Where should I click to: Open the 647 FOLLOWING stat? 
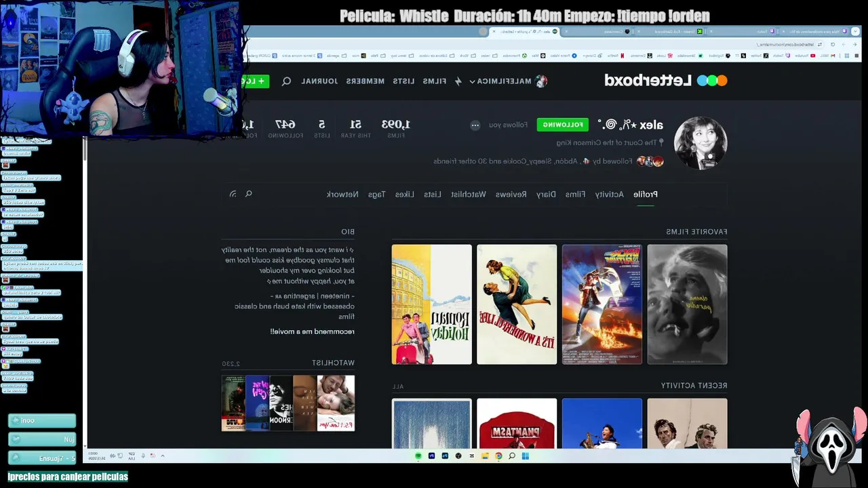point(285,128)
